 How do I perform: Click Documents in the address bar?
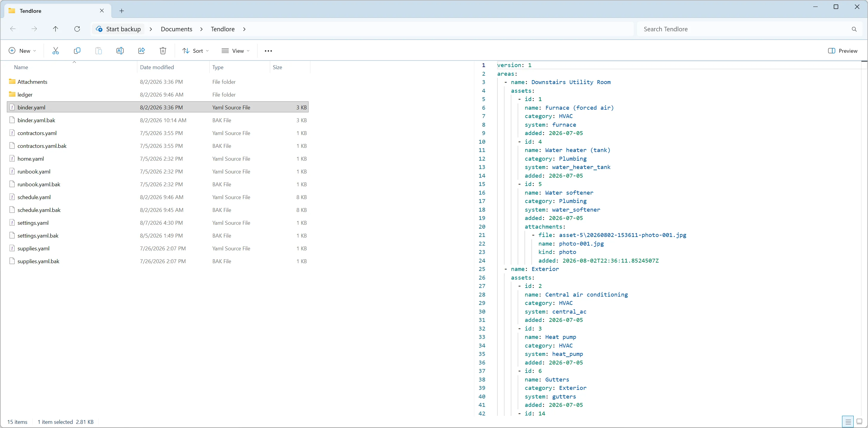coord(176,29)
